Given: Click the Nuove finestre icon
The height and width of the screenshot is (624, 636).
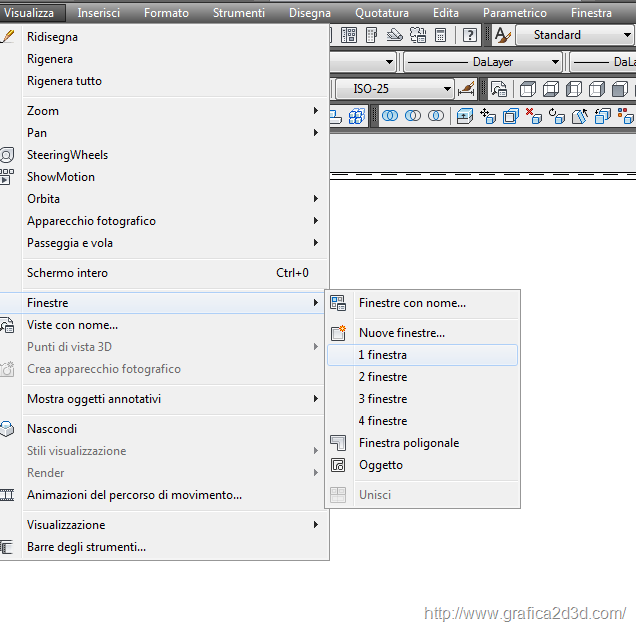Looking at the screenshot, I should click(x=338, y=333).
